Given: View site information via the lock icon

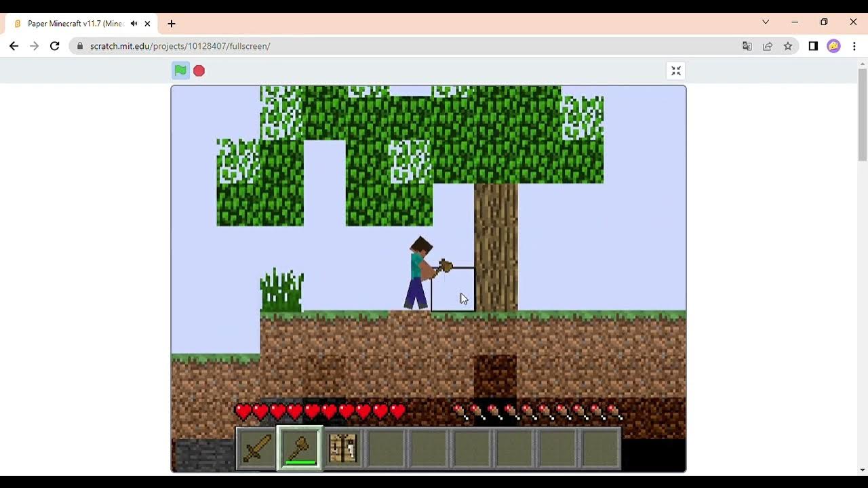Looking at the screenshot, I should point(80,46).
